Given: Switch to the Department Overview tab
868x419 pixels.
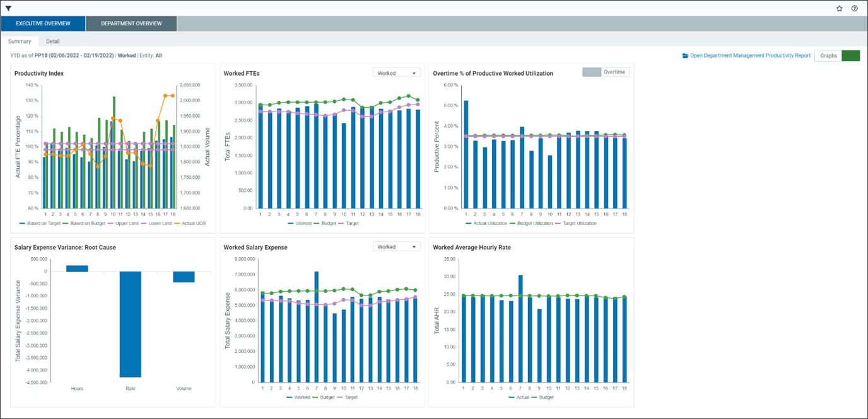Looking at the screenshot, I should (x=131, y=23).
